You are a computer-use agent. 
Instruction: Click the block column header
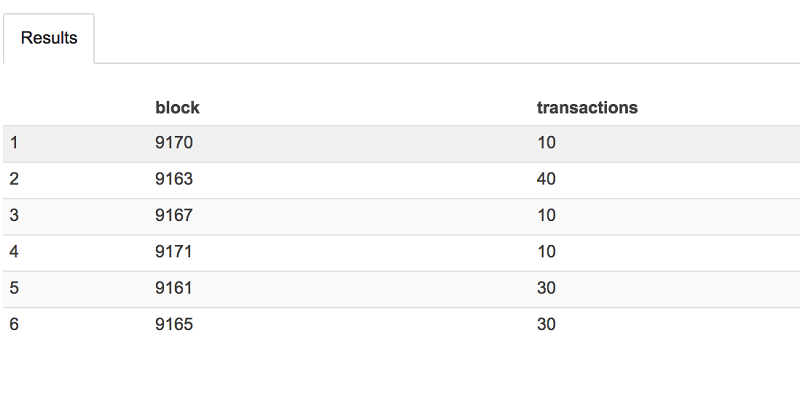(x=177, y=108)
